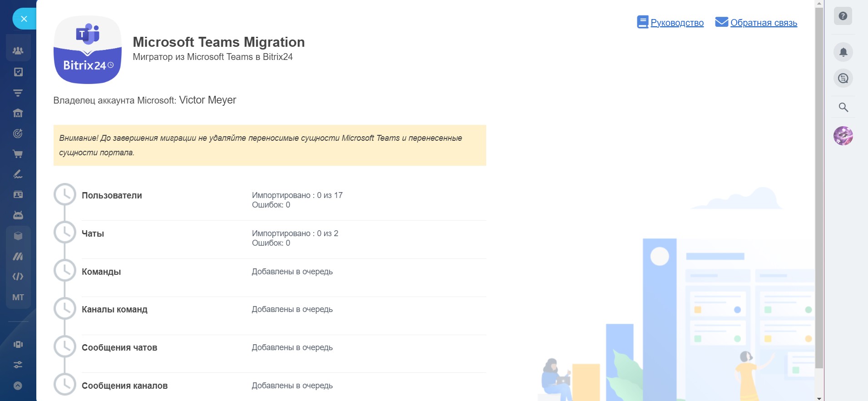Open the shopping cart sidebar icon
Screen dimensions: 868x401
pos(18,154)
